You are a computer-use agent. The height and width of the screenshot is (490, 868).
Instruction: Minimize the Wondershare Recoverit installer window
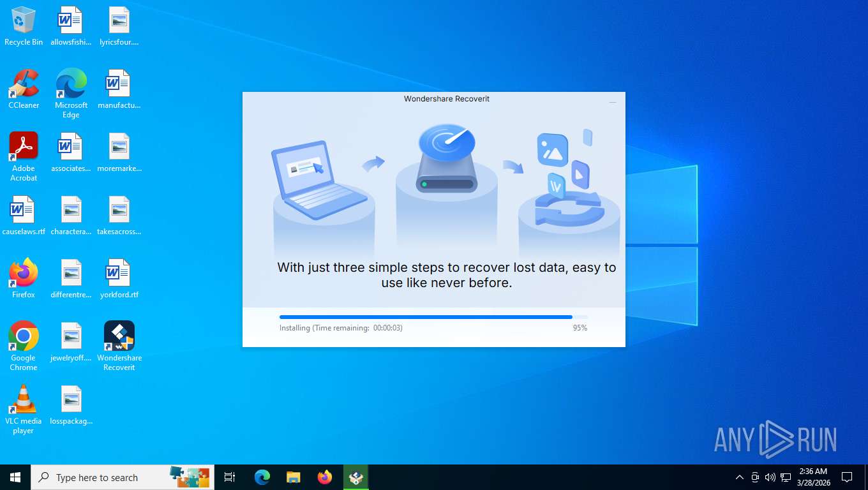click(x=613, y=101)
